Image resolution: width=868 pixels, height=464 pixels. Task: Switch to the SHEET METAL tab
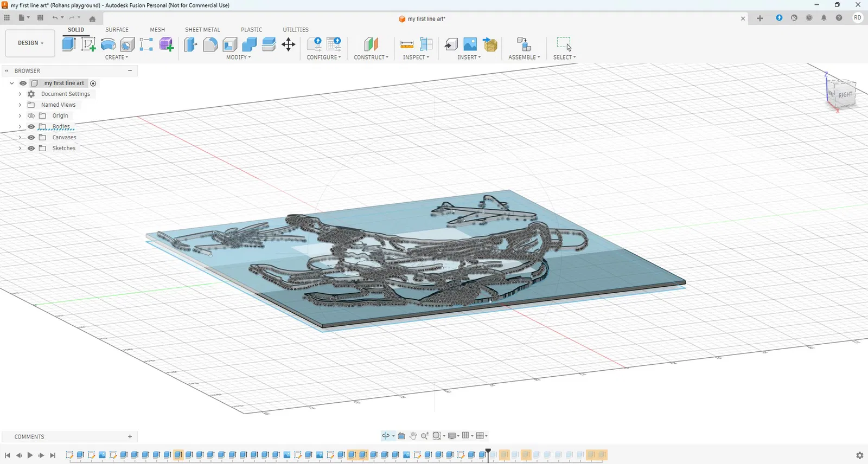click(x=202, y=30)
